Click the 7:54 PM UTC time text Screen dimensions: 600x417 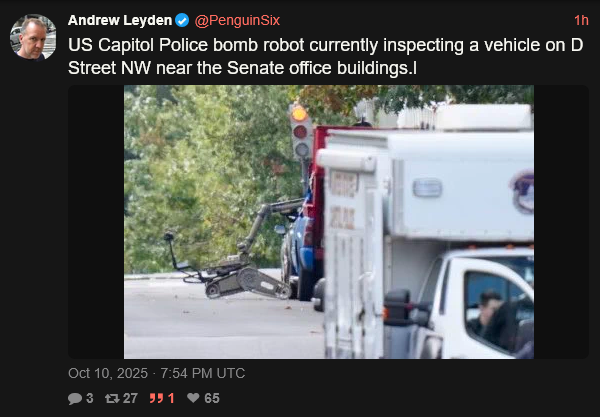click(x=202, y=373)
